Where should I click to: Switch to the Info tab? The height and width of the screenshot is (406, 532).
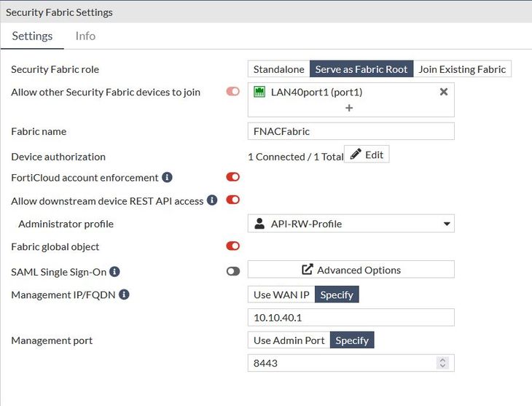click(x=85, y=36)
